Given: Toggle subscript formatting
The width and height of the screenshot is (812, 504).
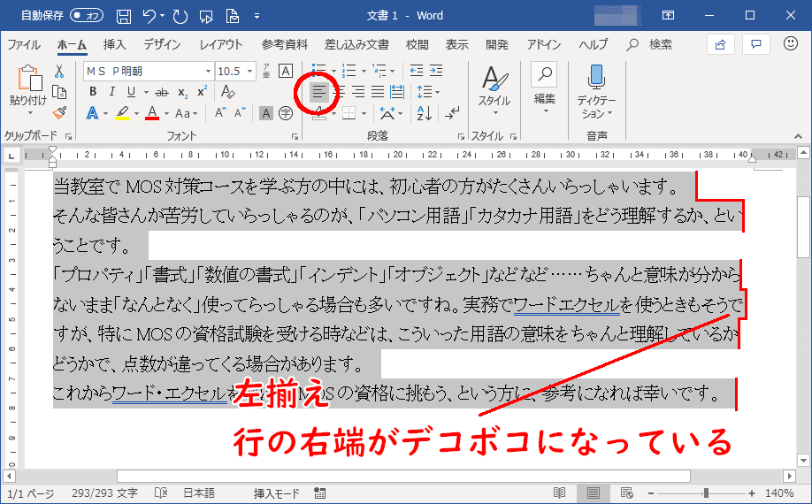Looking at the screenshot, I should pos(182,93).
